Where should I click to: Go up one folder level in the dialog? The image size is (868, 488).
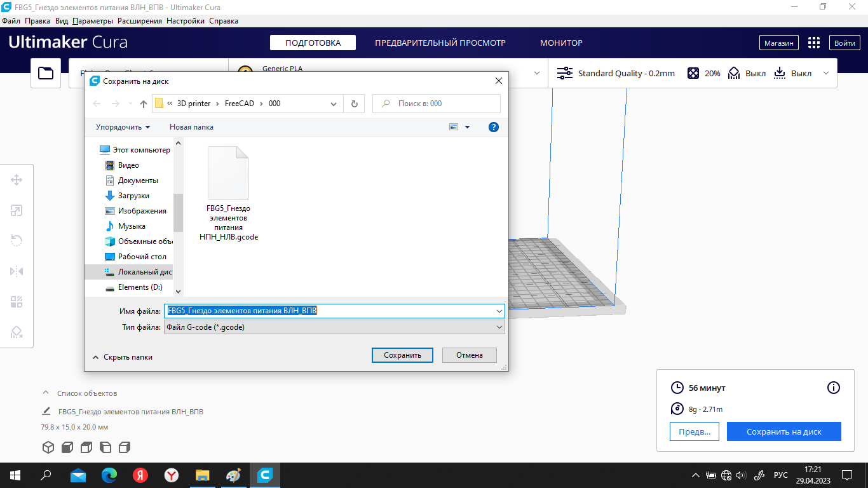click(x=144, y=104)
